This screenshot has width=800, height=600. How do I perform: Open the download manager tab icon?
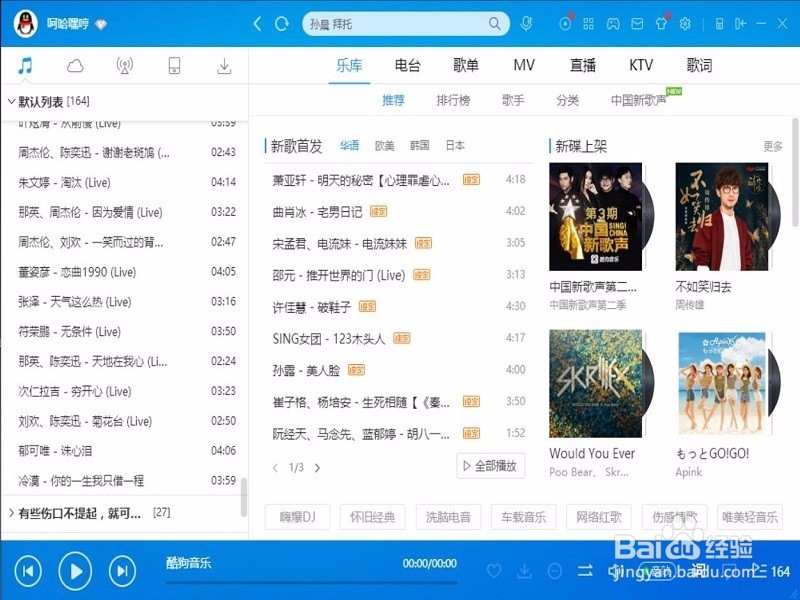224,65
